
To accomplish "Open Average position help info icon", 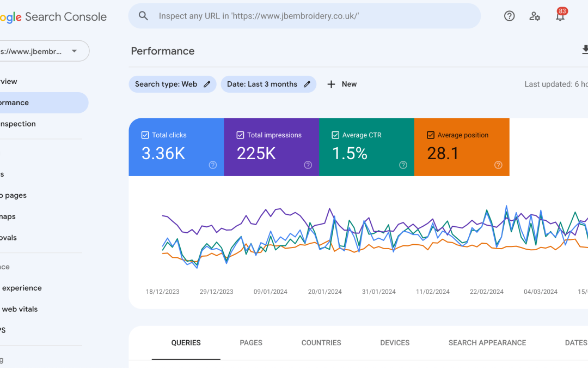I will 498,165.
